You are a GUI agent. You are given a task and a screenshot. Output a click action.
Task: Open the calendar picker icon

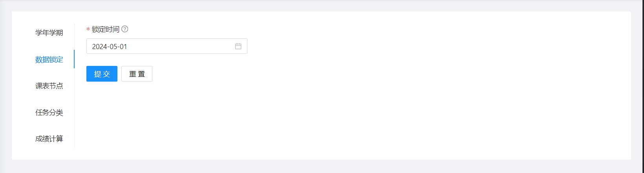[x=238, y=46]
